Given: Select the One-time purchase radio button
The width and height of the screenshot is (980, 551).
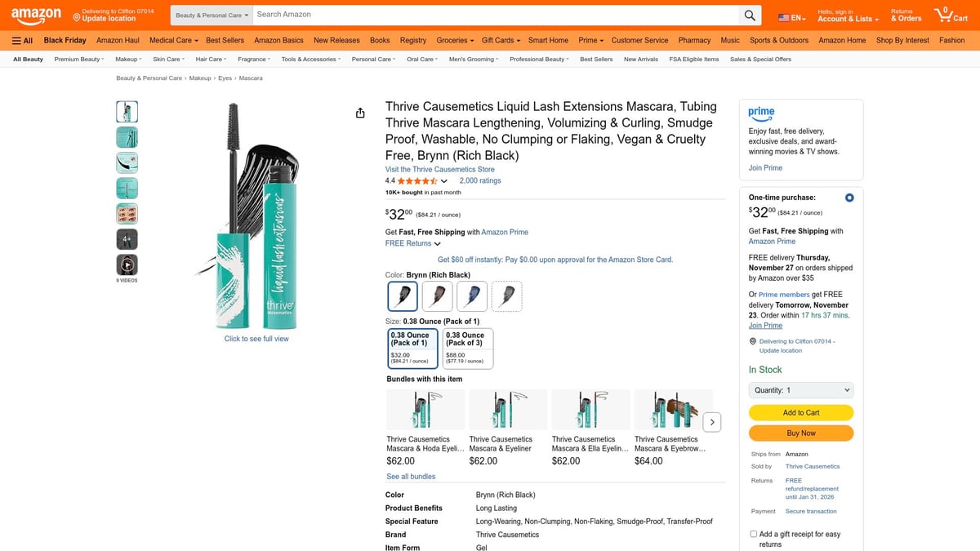Looking at the screenshot, I should (849, 197).
